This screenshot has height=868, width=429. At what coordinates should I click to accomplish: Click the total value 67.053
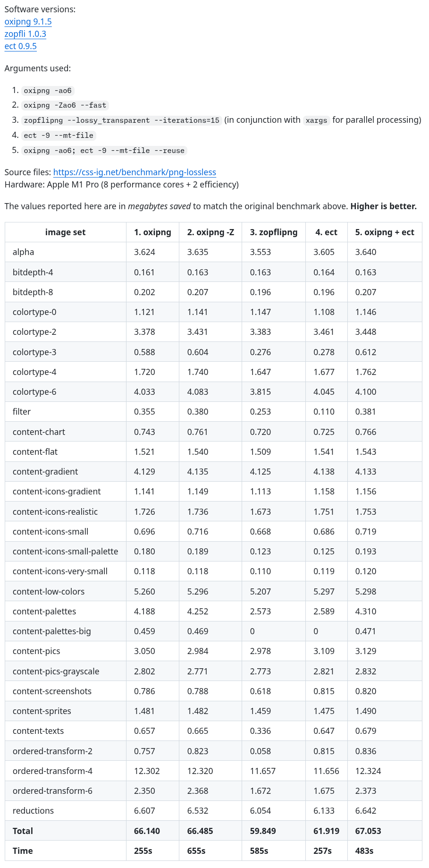point(368,831)
